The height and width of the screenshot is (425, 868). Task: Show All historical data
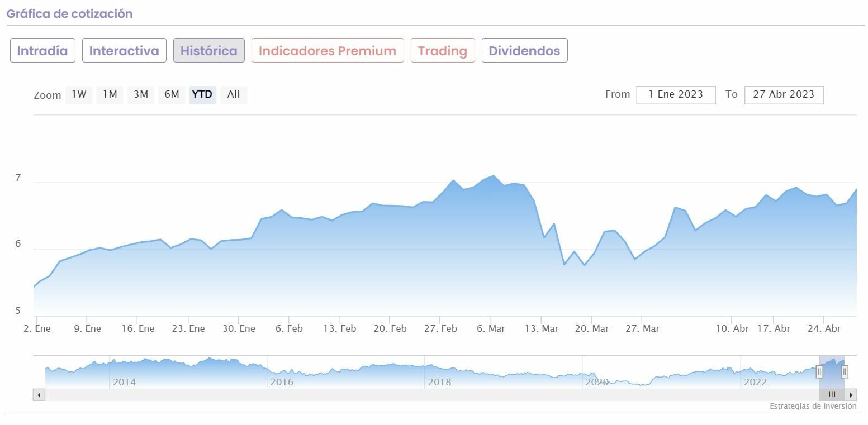point(234,94)
